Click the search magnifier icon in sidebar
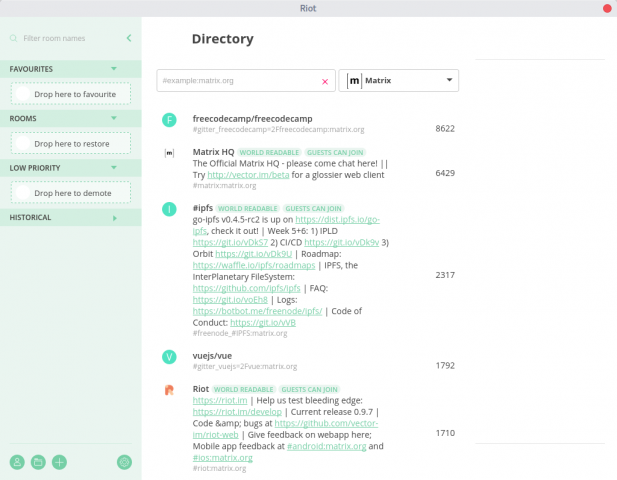 click(x=13, y=38)
